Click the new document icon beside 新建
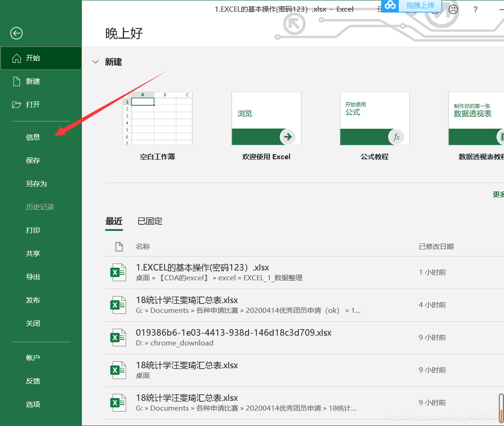The width and height of the screenshot is (504, 426). click(16, 81)
